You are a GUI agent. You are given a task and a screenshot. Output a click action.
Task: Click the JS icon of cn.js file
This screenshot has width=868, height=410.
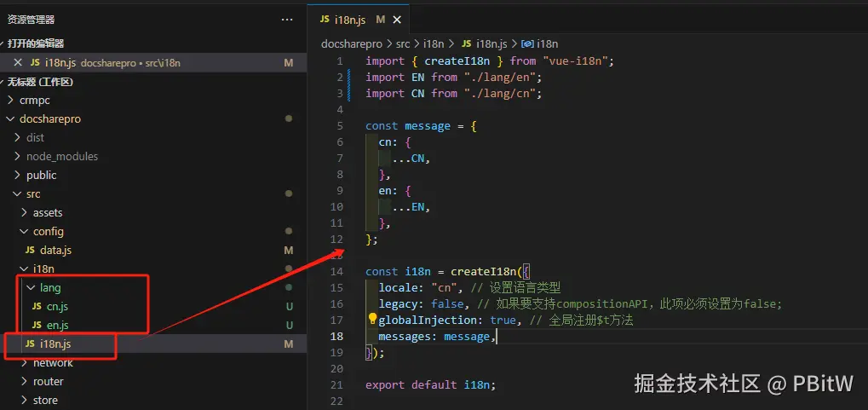37,306
